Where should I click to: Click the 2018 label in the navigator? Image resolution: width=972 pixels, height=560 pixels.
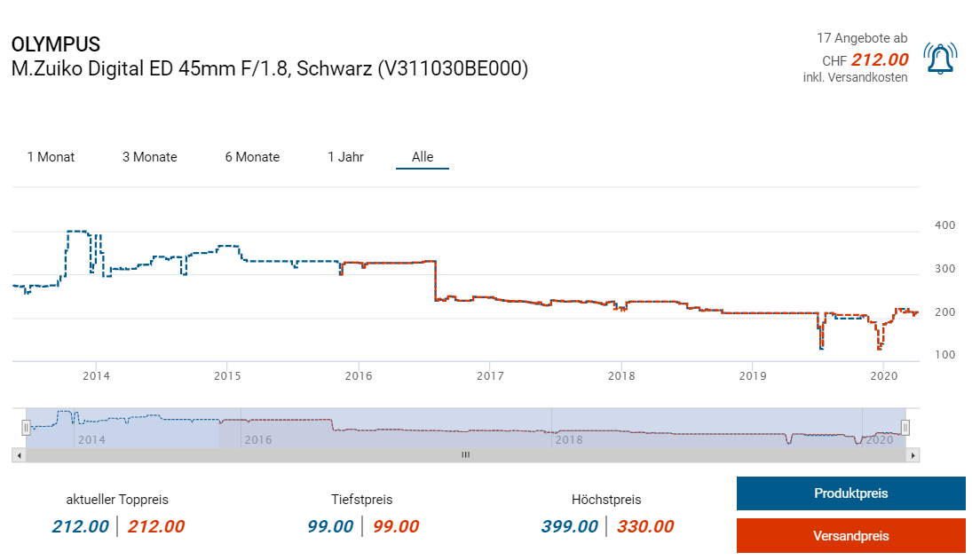click(568, 439)
